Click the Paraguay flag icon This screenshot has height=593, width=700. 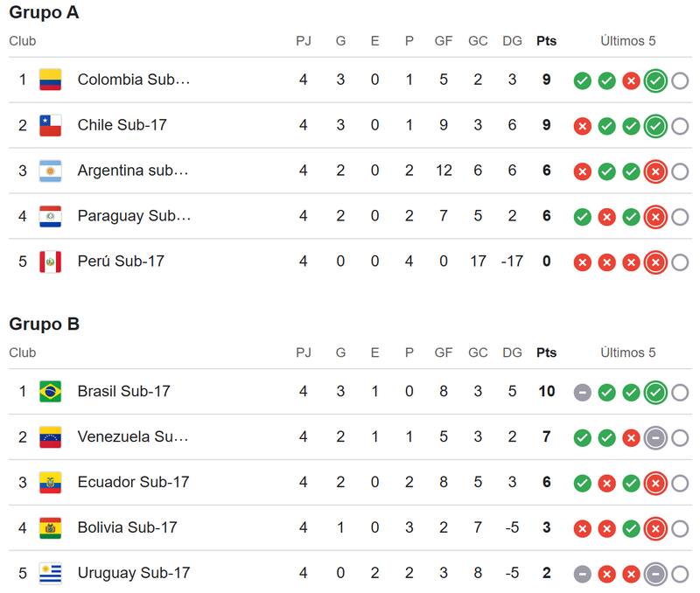click(x=51, y=216)
